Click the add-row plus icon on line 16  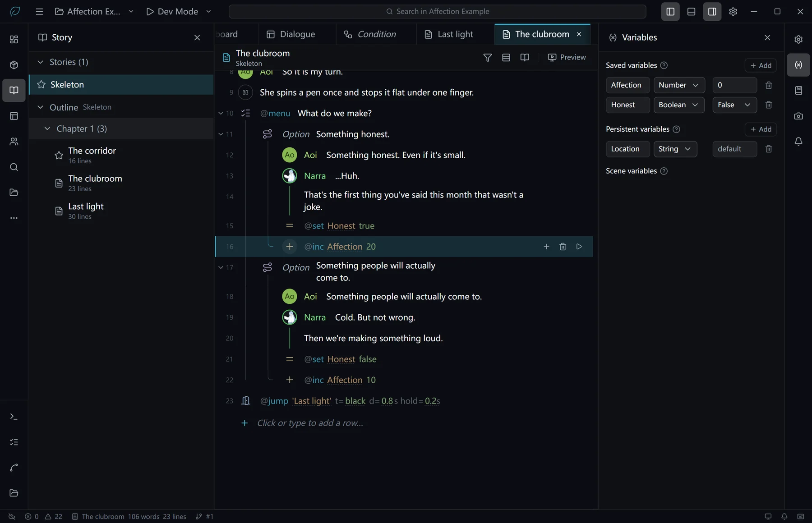546,247
